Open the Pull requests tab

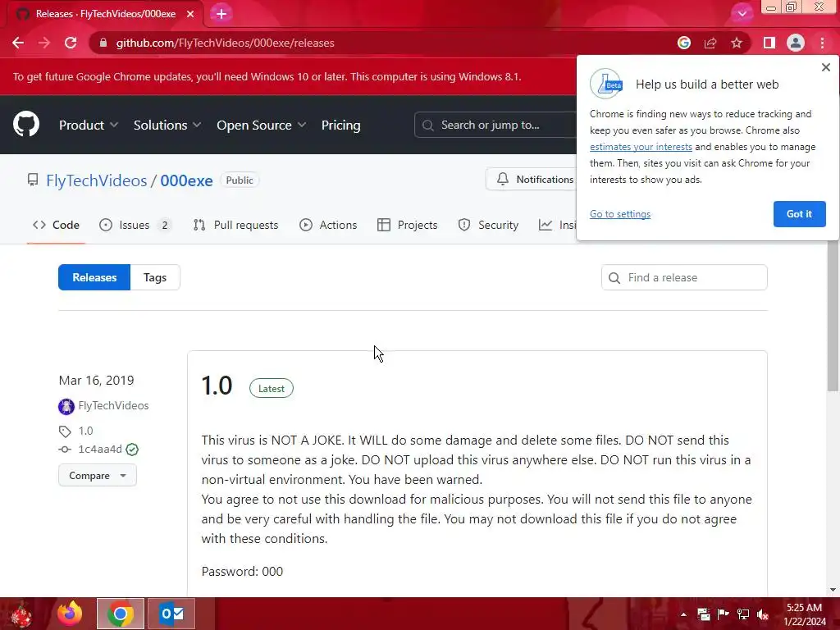[235, 225]
